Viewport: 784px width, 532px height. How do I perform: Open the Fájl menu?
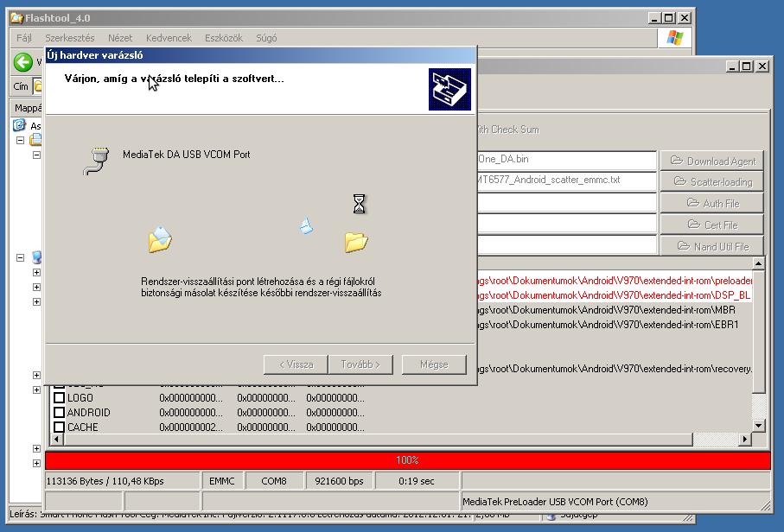tap(24, 38)
